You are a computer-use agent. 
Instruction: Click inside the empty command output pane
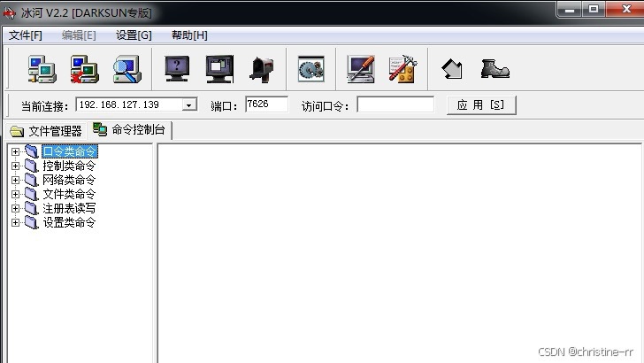pos(399,253)
